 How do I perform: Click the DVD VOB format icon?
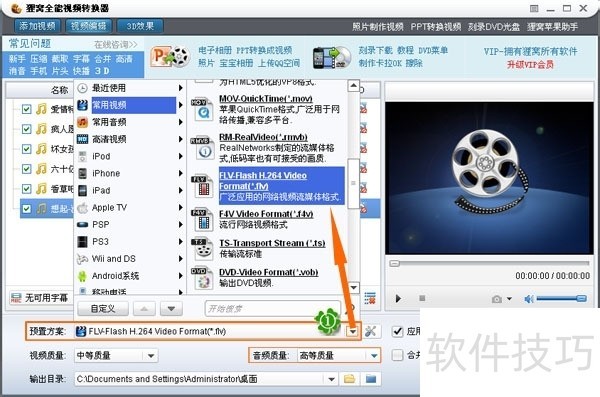tap(202, 278)
